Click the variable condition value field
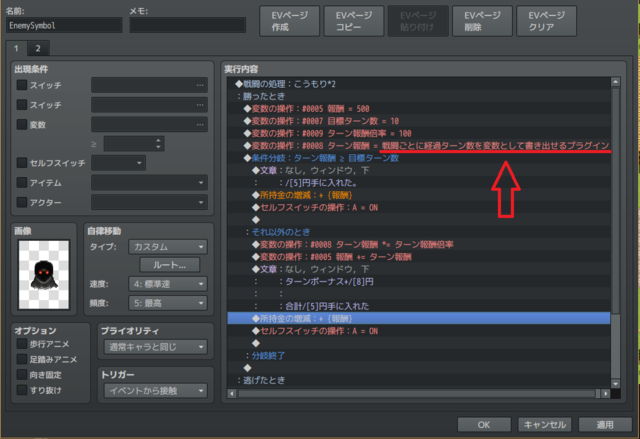 pyautogui.click(x=134, y=144)
